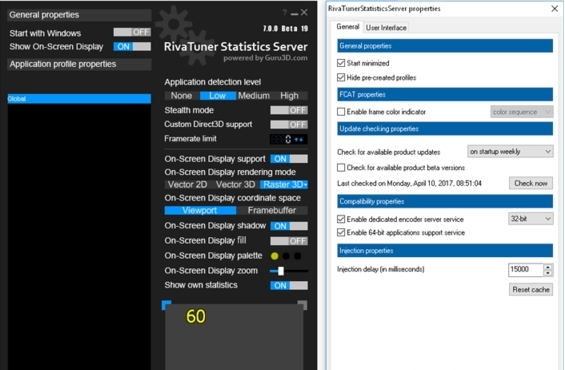This screenshot has height=370, width=565.
Task: Toggle On-Screen Display fill switch
Action: click(289, 241)
